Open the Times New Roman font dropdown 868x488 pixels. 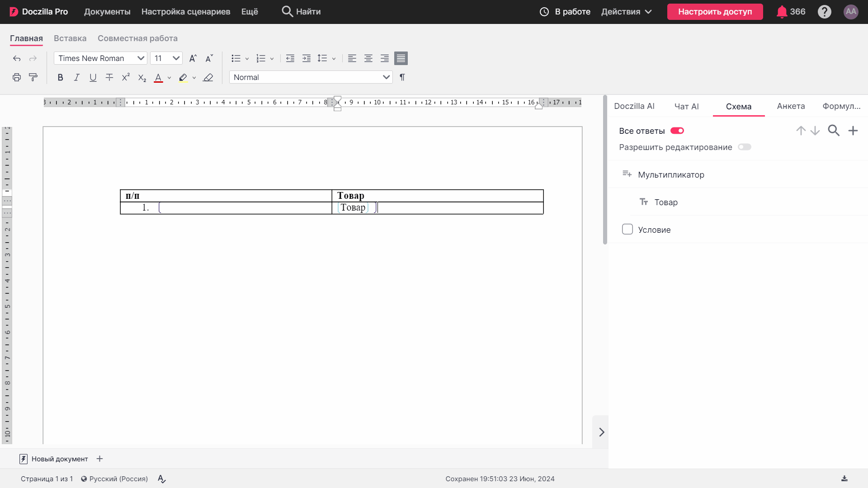[100, 58]
